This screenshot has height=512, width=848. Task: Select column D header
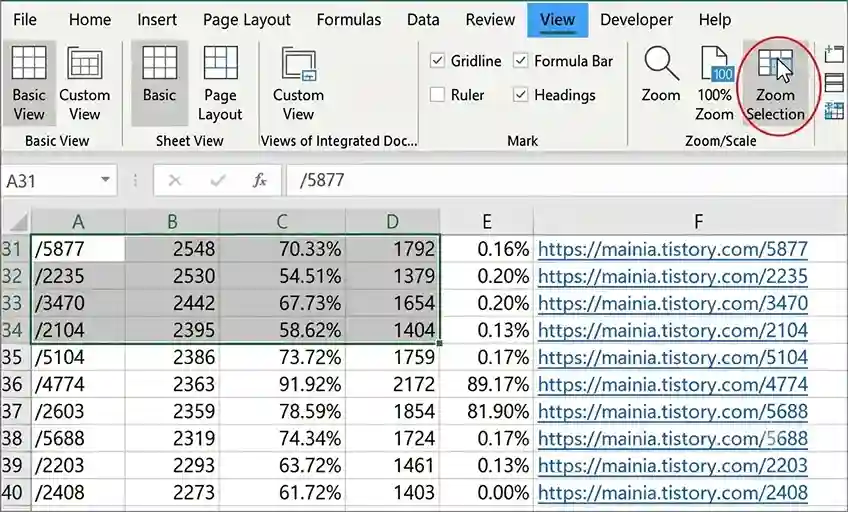[x=392, y=222]
